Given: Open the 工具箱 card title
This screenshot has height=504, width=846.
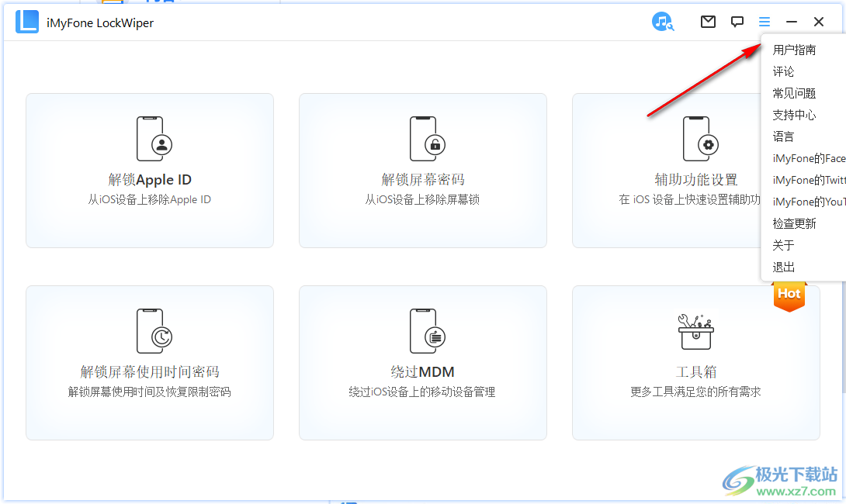Looking at the screenshot, I should [696, 371].
